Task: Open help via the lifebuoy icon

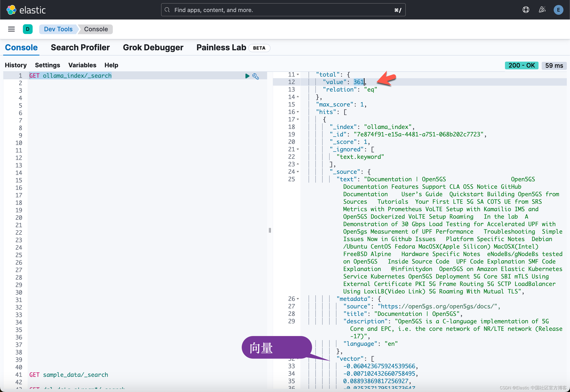Action: [526, 10]
